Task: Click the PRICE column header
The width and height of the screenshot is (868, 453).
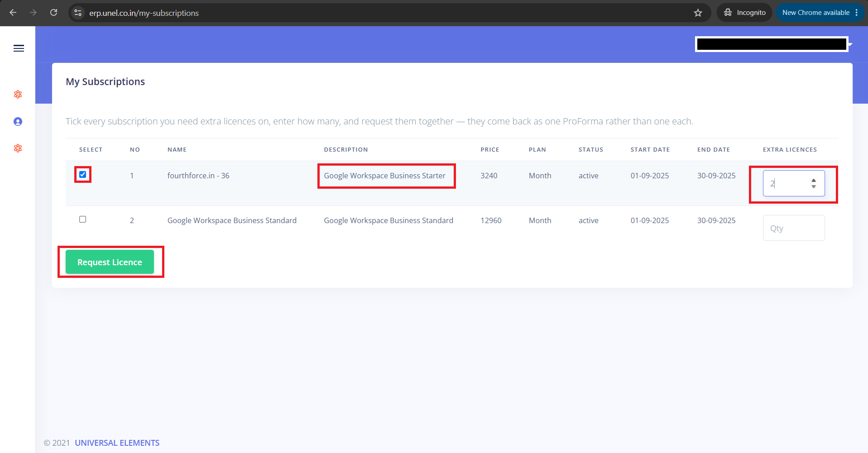Action: coord(490,149)
